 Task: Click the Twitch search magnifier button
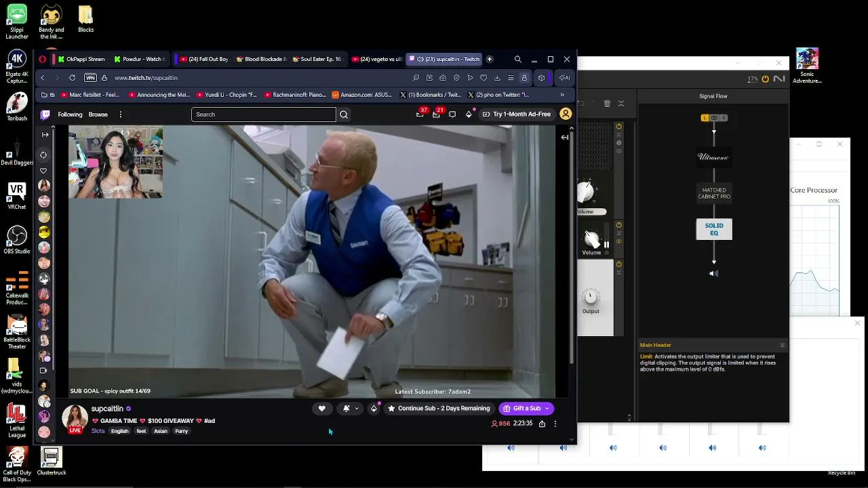pos(344,115)
